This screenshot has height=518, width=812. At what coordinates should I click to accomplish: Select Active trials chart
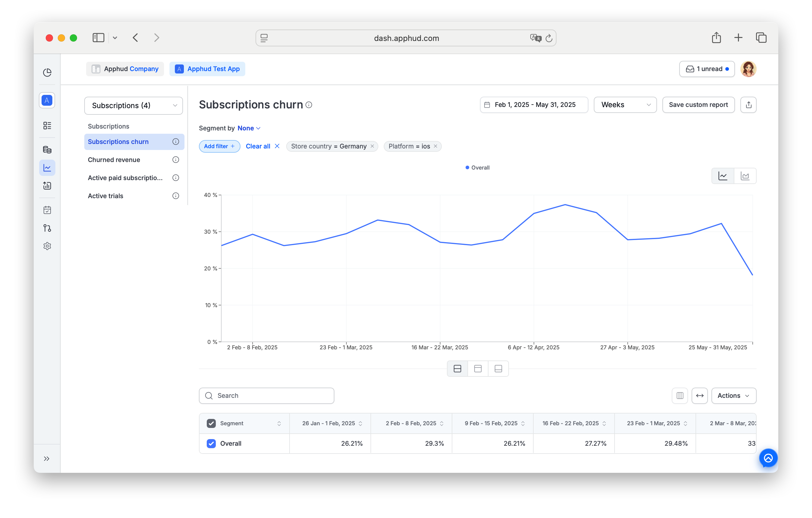pos(134,196)
